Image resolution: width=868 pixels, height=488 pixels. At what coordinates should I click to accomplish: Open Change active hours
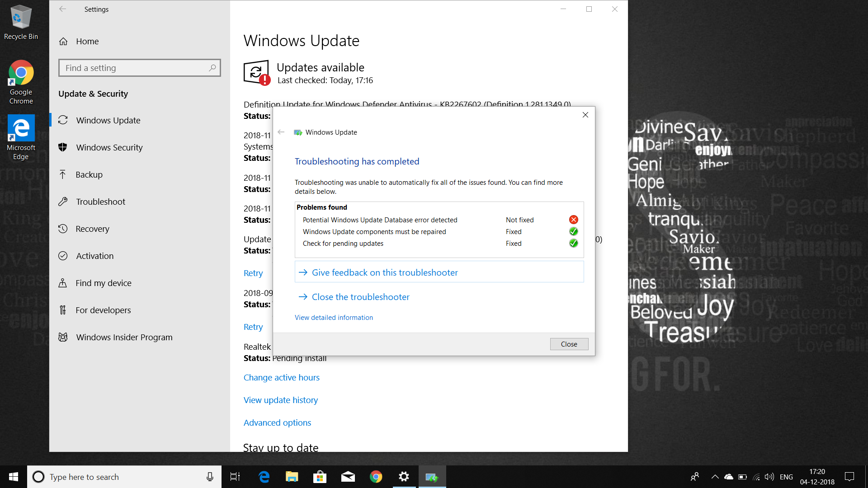tap(282, 377)
